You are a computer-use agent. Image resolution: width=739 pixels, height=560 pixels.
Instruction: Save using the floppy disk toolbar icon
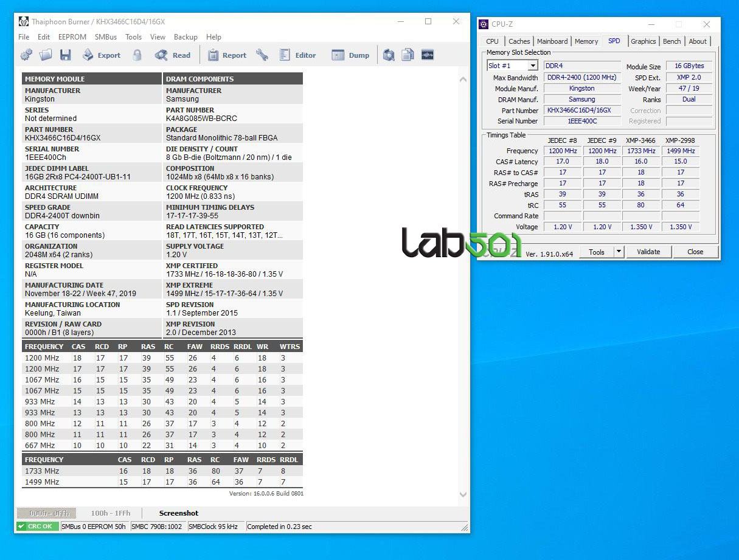click(x=65, y=55)
